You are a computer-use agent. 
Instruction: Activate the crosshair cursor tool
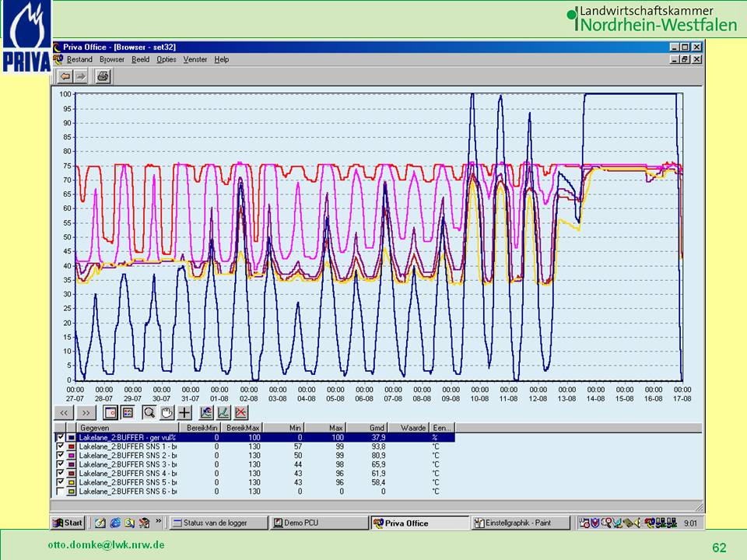(x=184, y=412)
